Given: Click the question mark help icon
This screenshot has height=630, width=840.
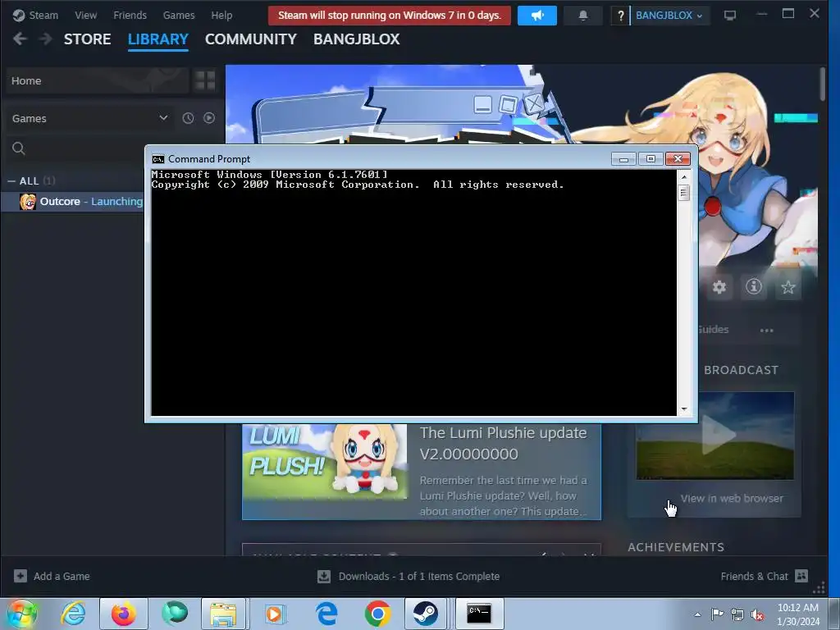Looking at the screenshot, I should 620,16.
